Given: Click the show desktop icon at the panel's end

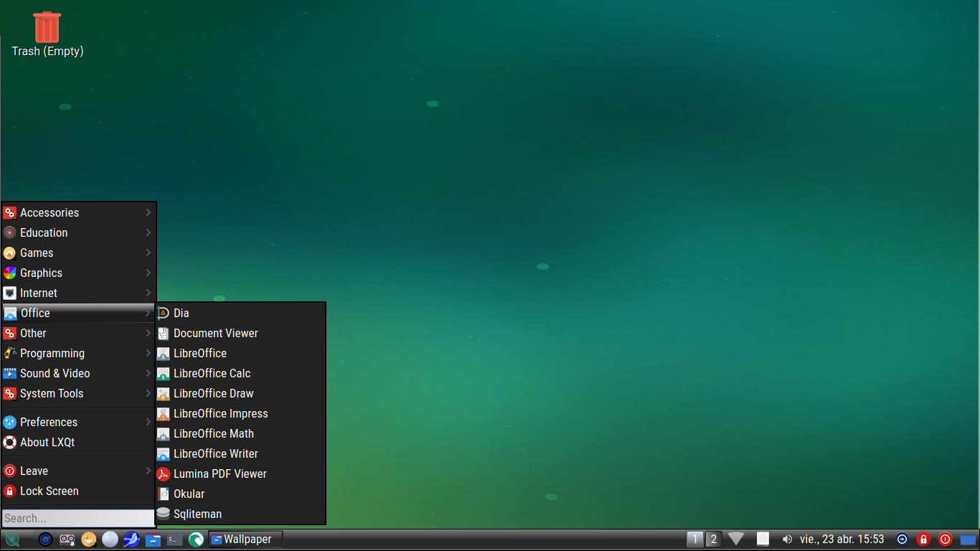Looking at the screenshot, I should click(969, 540).
